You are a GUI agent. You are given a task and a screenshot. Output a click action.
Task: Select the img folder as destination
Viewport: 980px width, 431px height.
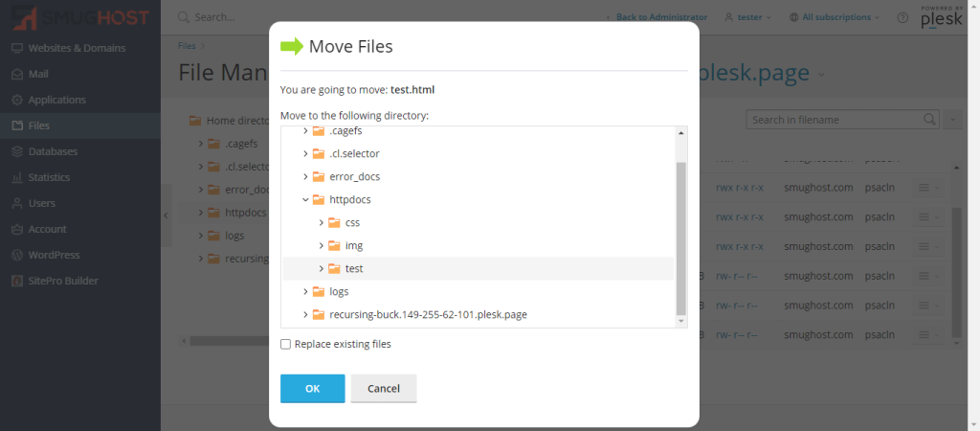(353, 245)
